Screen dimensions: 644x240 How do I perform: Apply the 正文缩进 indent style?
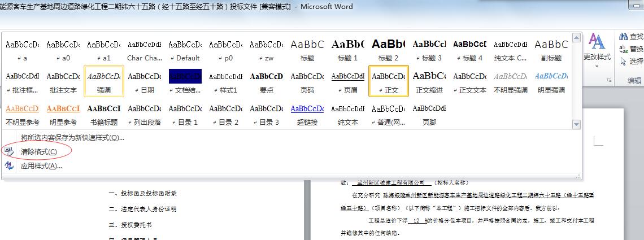coord(429,81)
